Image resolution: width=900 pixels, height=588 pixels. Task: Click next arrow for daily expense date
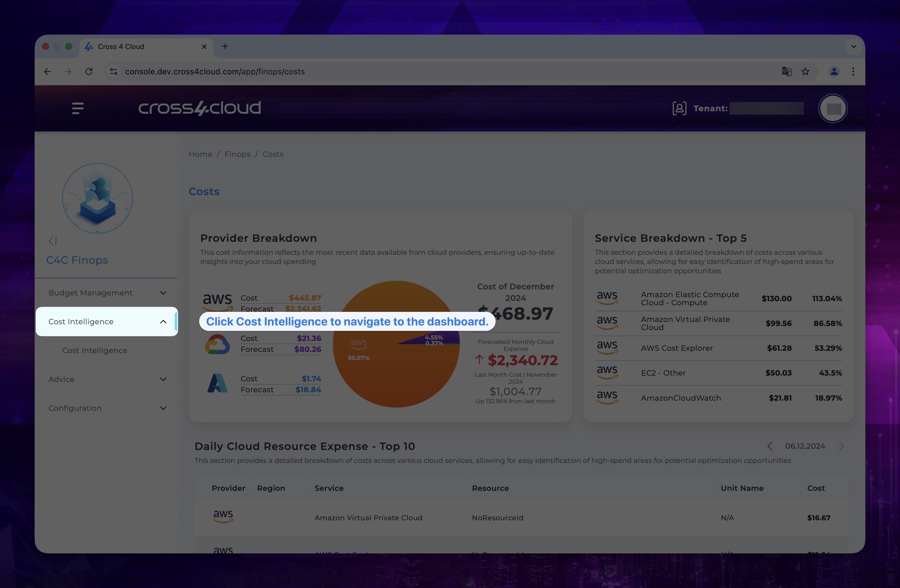(841, 446)
